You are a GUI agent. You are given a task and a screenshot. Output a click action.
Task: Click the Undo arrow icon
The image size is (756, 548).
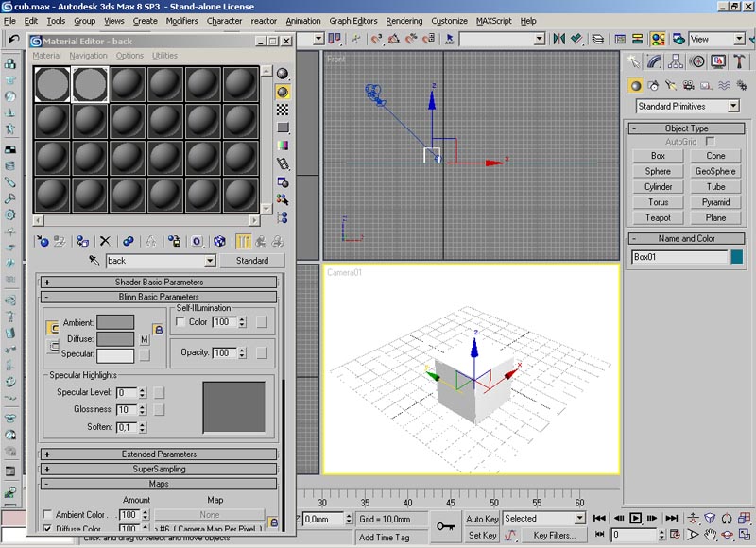pyautogui.click(x=13, y=39)
